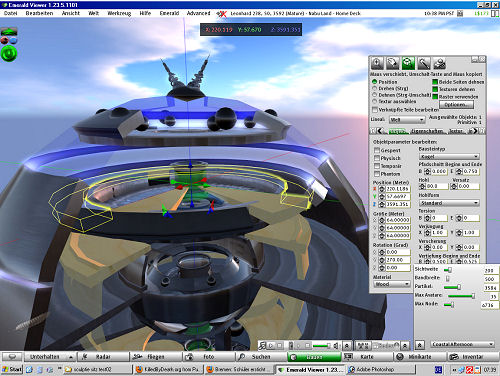Image resolution: width=500 pixels, height=376 pixels.
Task: Click music play button in media controls
Action: coord(271,345)
